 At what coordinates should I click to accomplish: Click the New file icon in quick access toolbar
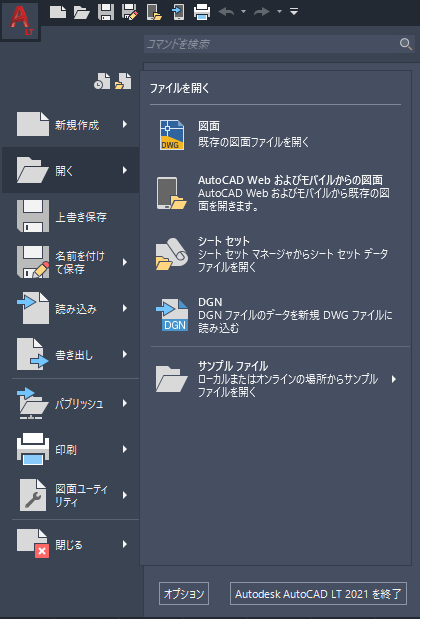click(x=58, y=12)
